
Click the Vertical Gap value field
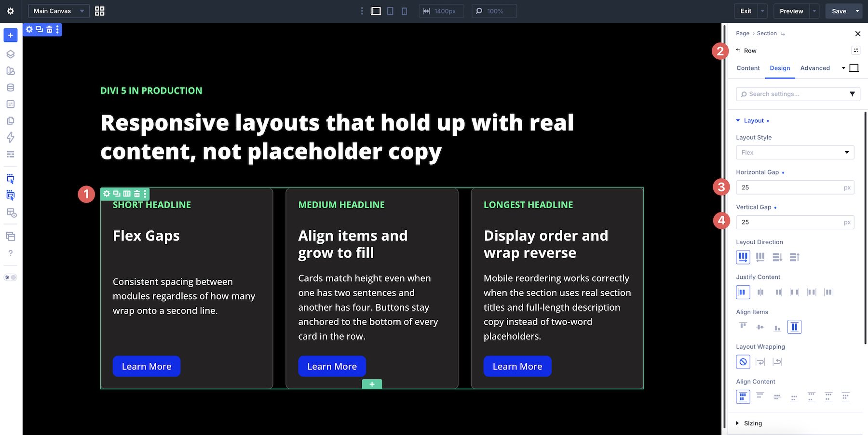coord(795,222)
